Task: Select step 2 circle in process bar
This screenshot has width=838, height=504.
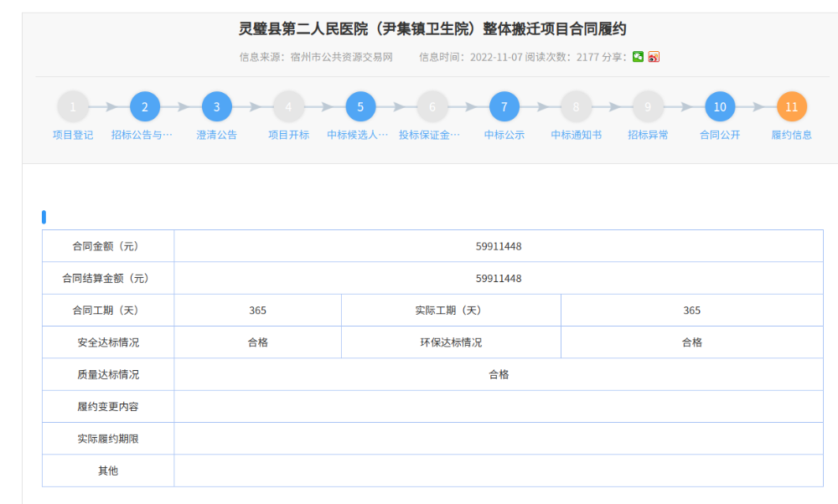Action: 145,107
